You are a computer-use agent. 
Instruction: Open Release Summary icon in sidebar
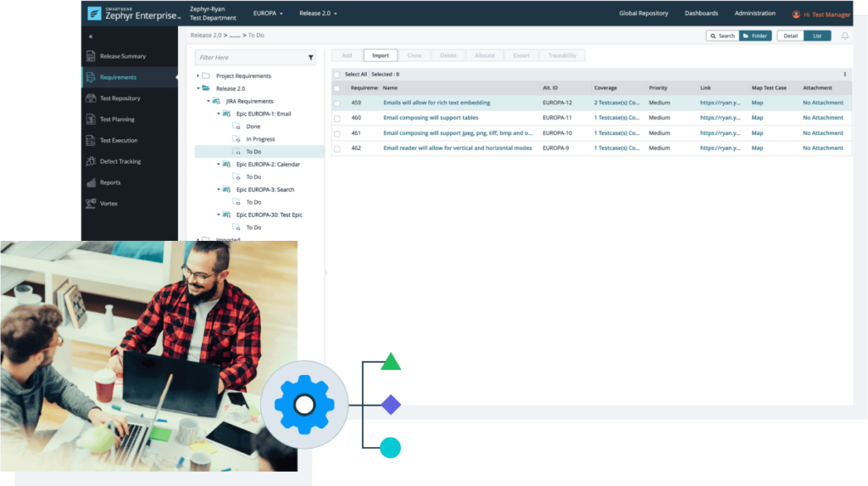pos(91,56)
